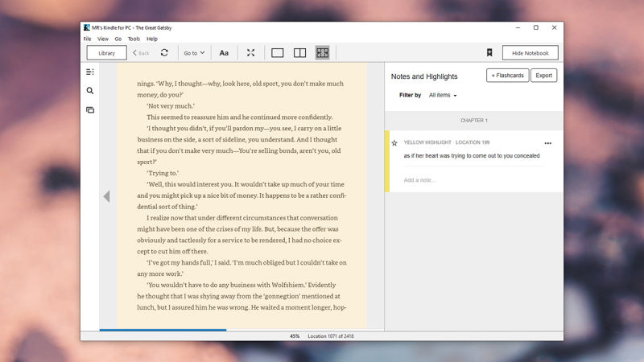644x362 pixels.
Task: Click the Location 1071 of 2418 indicator
Action: point(331,336)
